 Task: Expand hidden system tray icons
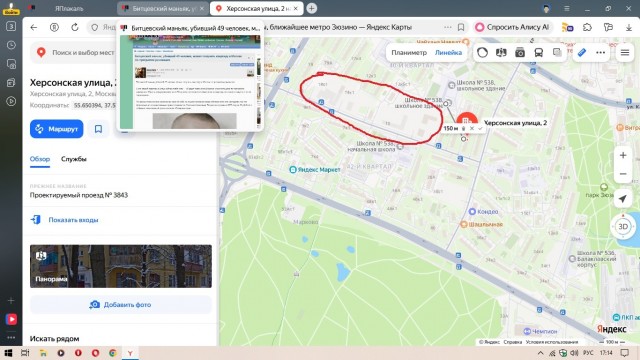click(540, 353)
